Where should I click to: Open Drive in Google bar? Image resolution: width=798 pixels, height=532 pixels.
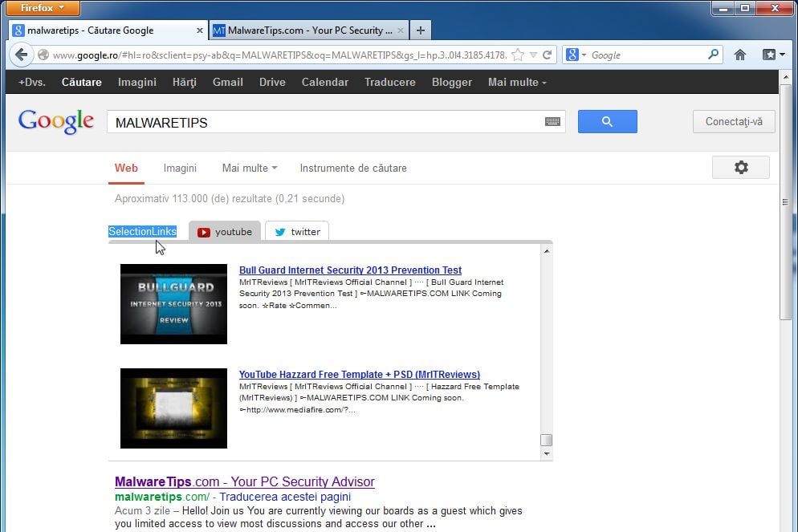(x=272, y=83)
